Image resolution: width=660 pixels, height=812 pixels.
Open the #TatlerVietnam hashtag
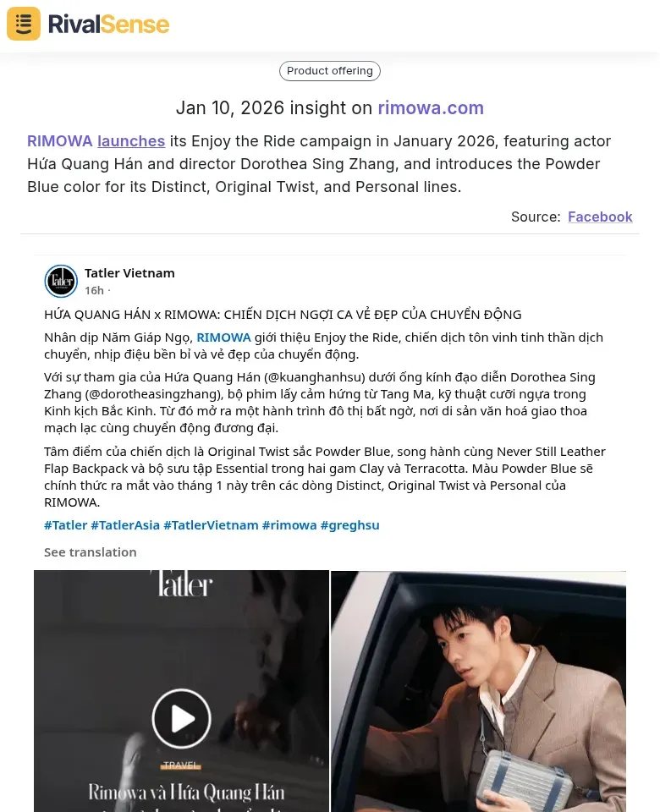click(211, 525)
